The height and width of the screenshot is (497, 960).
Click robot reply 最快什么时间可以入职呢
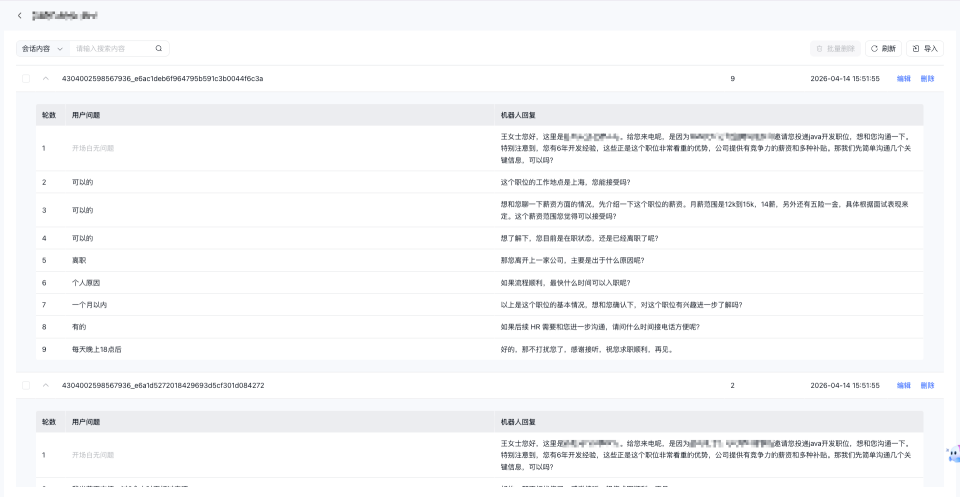pyautogui.click(x=565, y=283)
